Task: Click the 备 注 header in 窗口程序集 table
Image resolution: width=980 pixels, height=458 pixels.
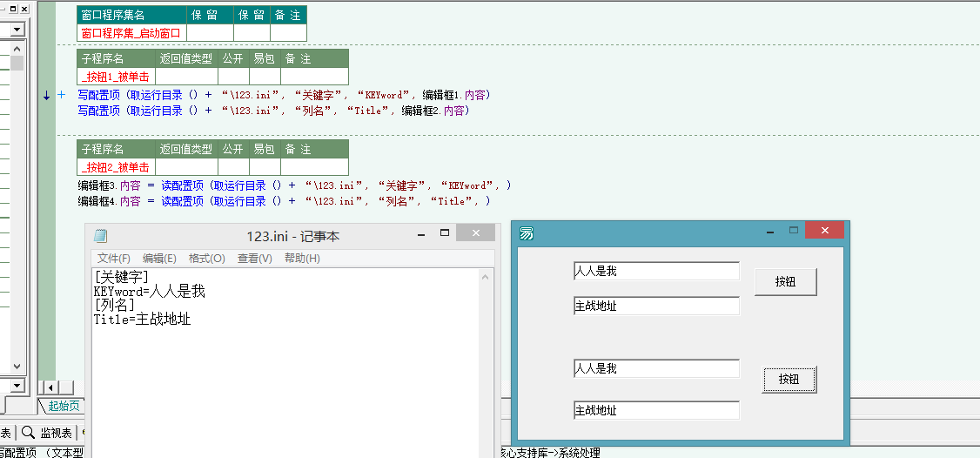Action: pos(288,15)
